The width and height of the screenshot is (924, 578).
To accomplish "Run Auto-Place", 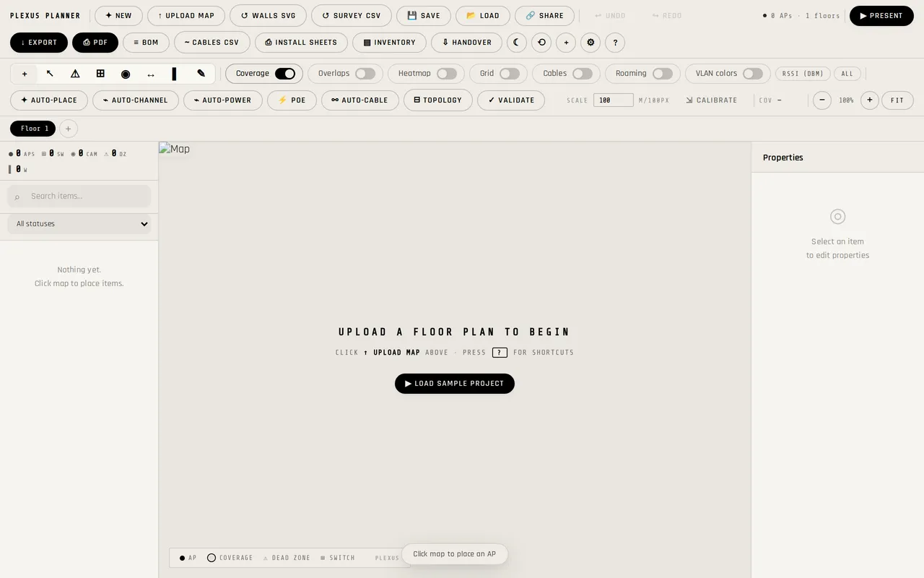I will click(49, 100).
